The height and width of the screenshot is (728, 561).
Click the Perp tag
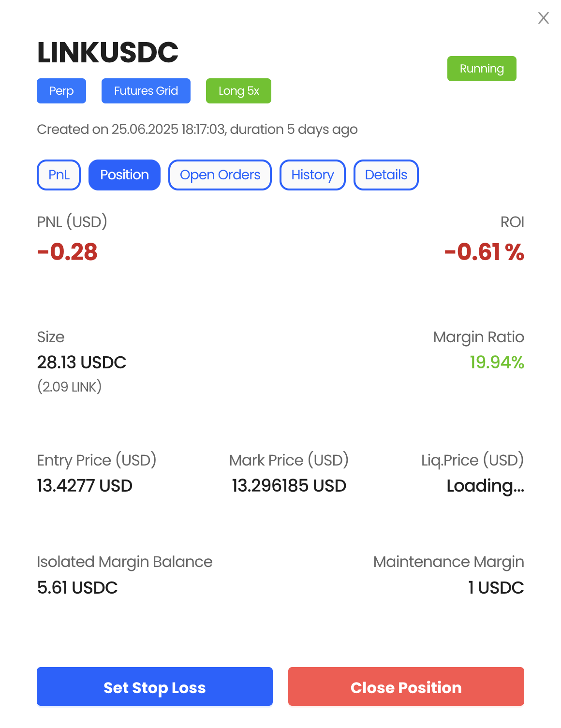[61, 91]
